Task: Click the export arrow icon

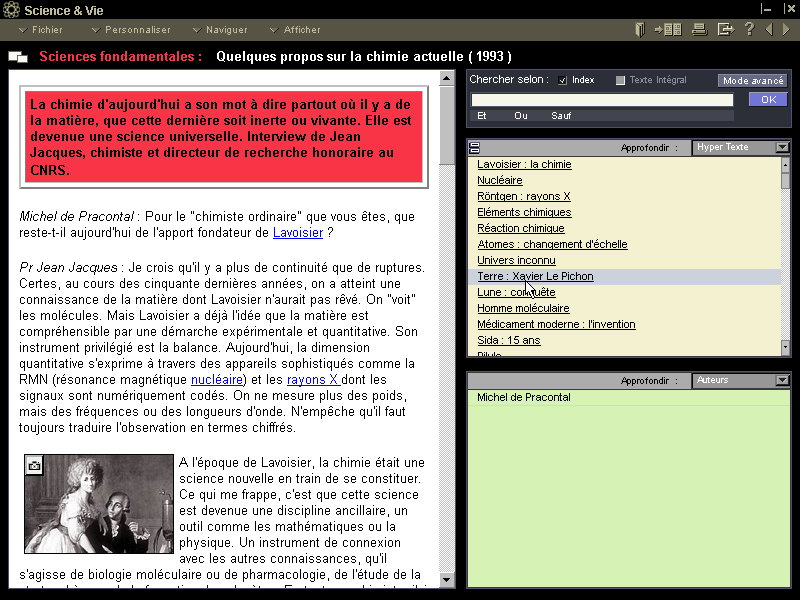Action: (x=725, y=30)
